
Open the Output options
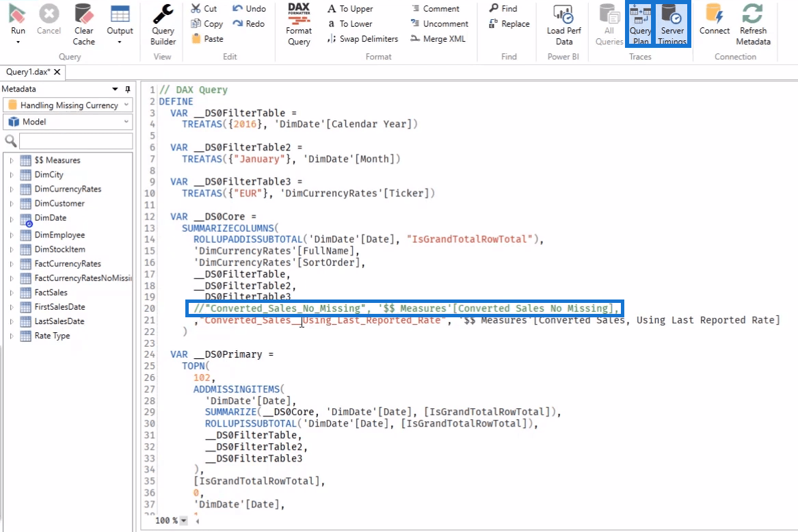coord(120,19)
